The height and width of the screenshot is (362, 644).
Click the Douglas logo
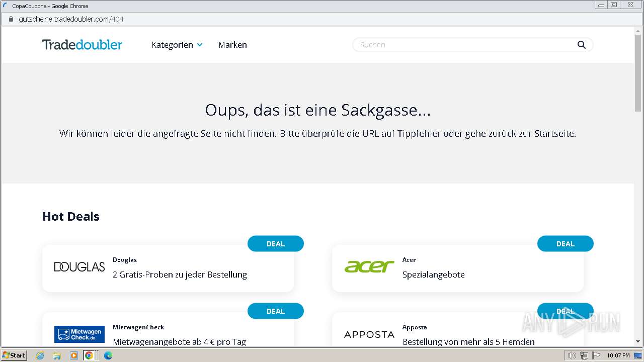79,267
